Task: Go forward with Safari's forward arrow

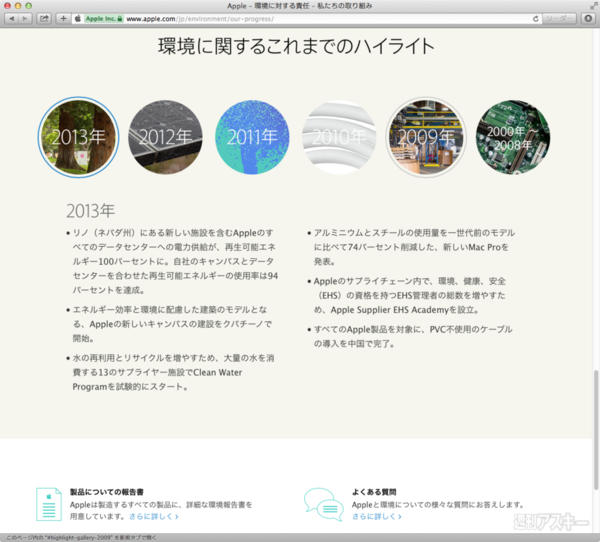Action: pyautogui.click(x=24, y=18)
